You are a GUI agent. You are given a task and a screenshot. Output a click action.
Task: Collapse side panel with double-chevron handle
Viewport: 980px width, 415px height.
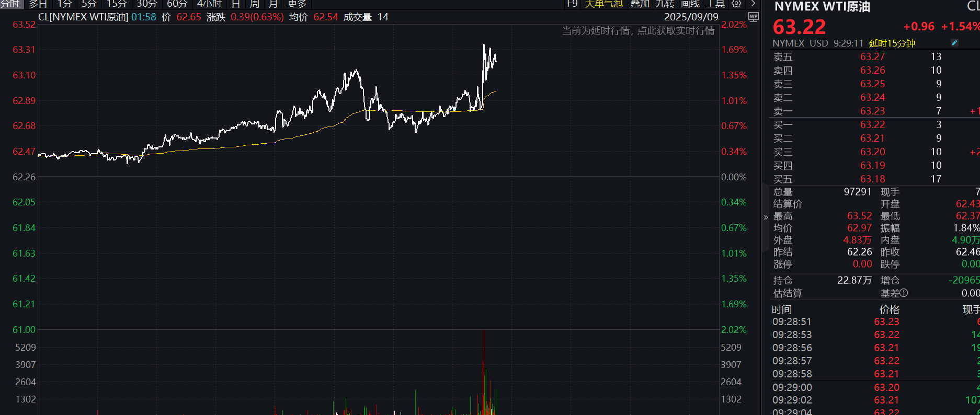point(766,217)
